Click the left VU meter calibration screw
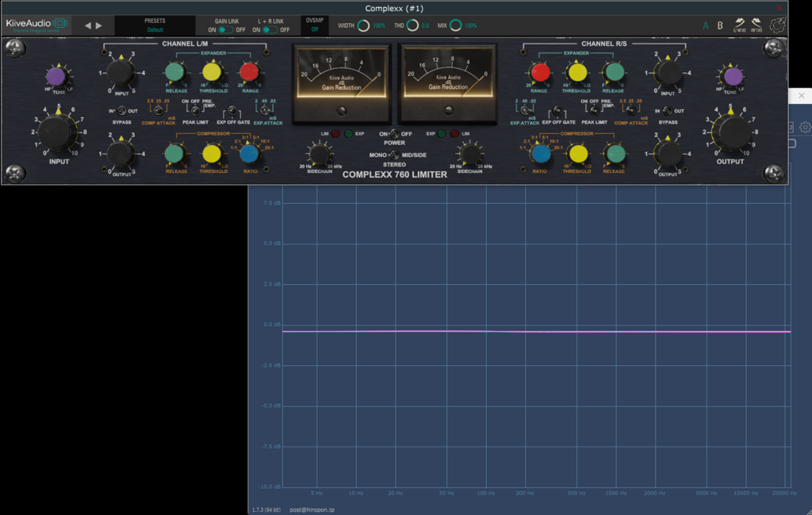Viewport: 812px width, 515px height. 341,110
